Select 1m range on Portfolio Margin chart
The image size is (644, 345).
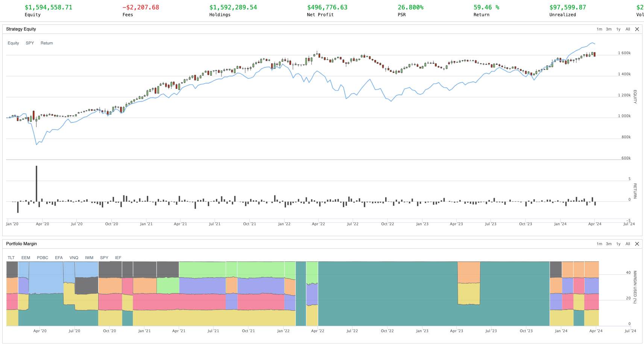click(599, 244)
